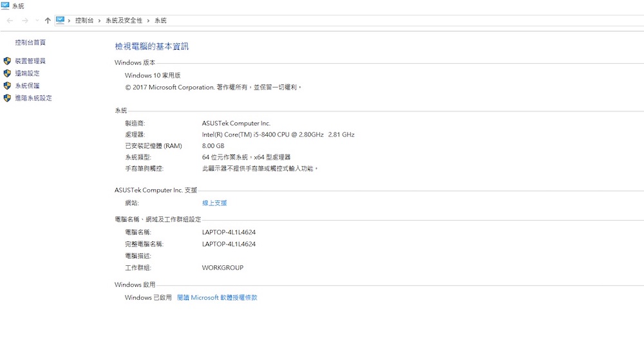Expand the chevron after 控制台 breadcrumb
This screenshot has width=644, height=345.
tap(99, 21)
